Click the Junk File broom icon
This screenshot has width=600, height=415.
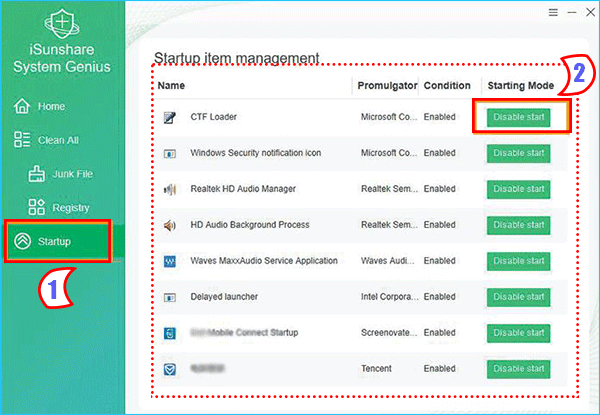point(36,174)
